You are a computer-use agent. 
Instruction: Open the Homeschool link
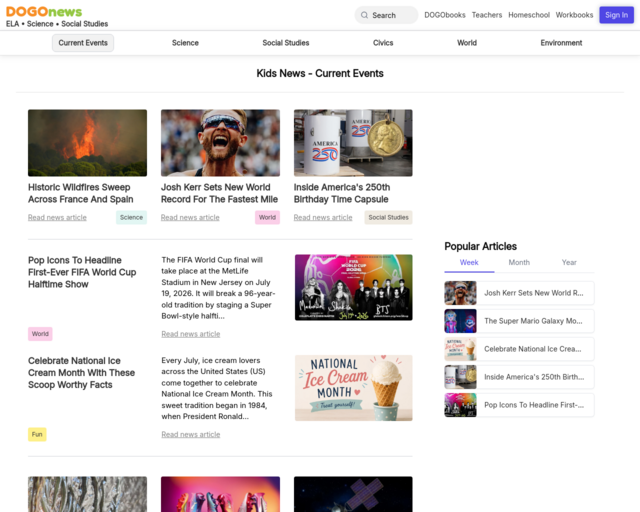point(529,15)
